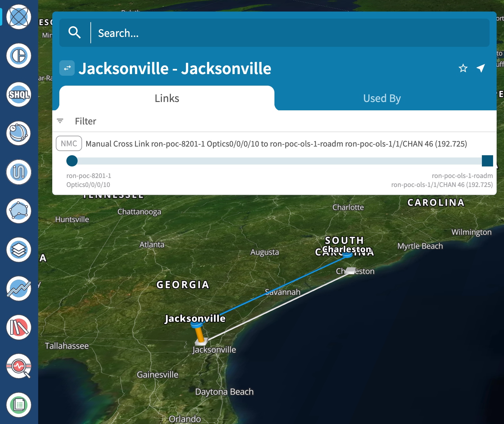Open the Manual Cross Link ron-poc-8201-1 entry

276,144
